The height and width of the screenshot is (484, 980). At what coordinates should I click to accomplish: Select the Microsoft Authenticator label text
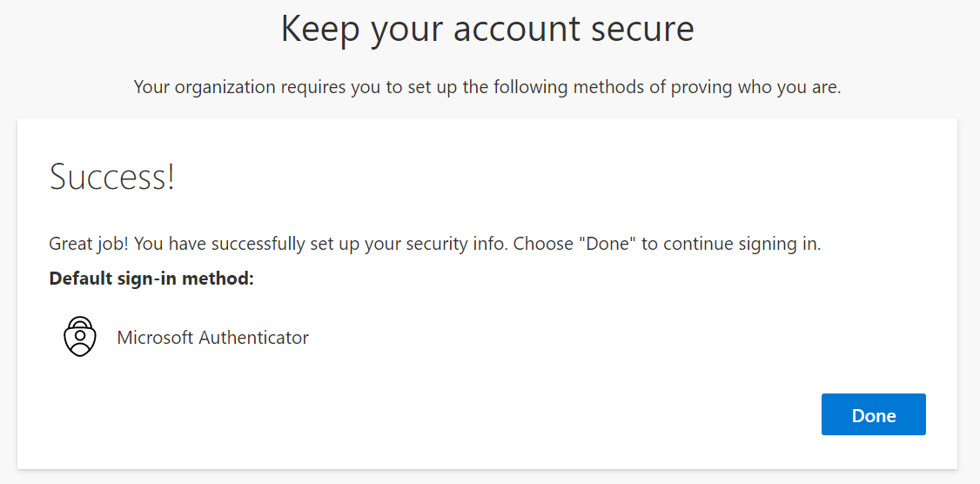(x=212, y=338)
